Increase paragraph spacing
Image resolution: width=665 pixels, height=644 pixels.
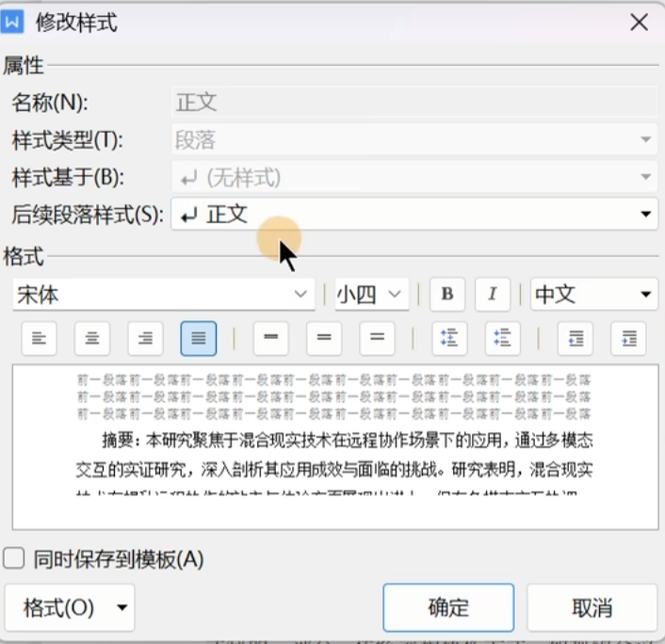click(449, 338)
